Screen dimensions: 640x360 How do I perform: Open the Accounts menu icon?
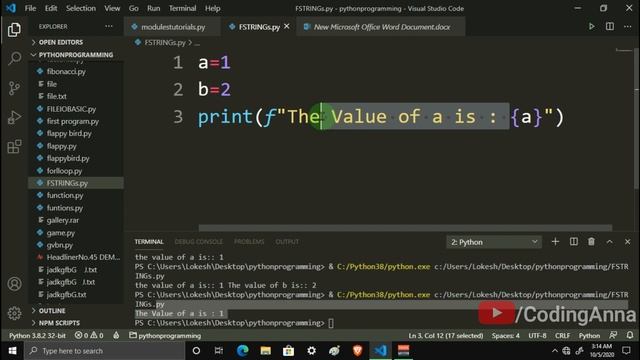pos(14,284)
